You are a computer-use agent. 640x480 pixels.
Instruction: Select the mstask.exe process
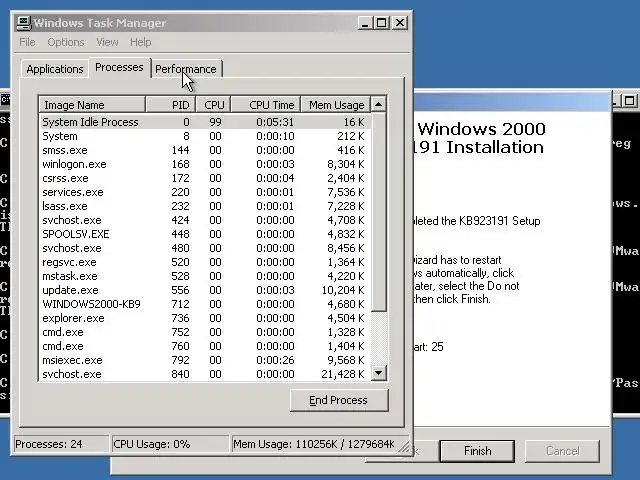click(x=205, y=276)
